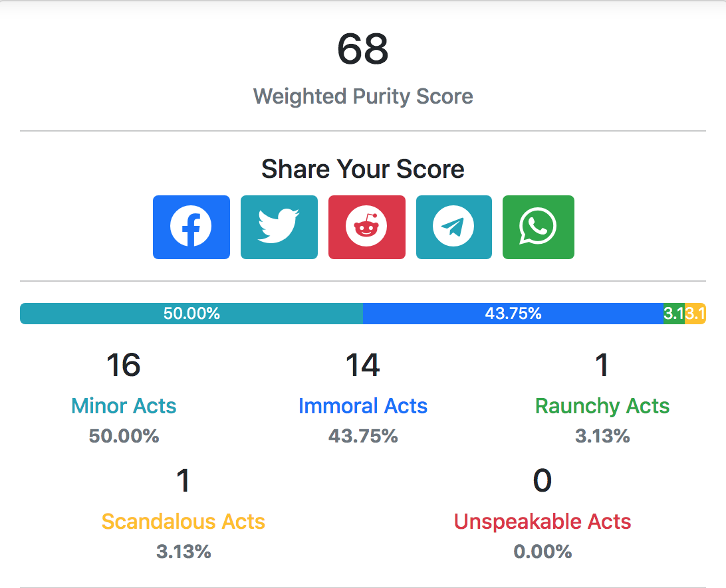Select the Raunchy Acts label
The width and height of the screenshot is (726, 588).
602,406
